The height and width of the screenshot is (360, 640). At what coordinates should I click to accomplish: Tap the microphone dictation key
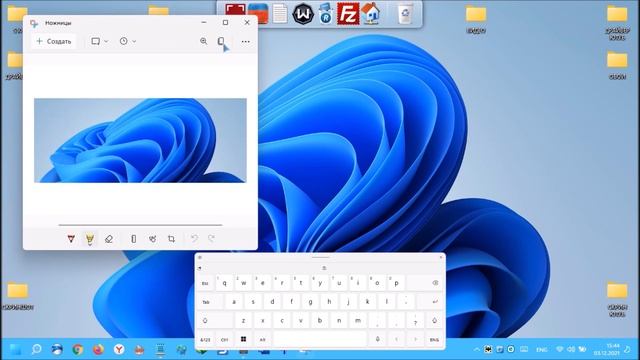pos(378,339)
